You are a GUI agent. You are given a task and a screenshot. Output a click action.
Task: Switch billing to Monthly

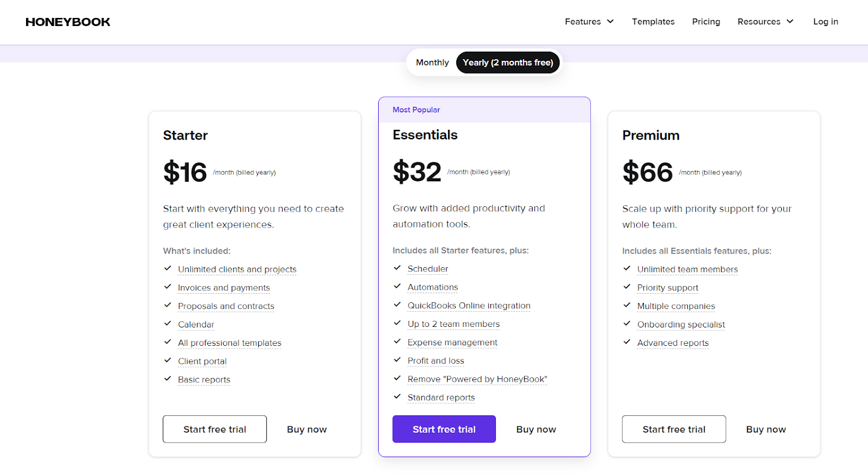tap(432, 62)
